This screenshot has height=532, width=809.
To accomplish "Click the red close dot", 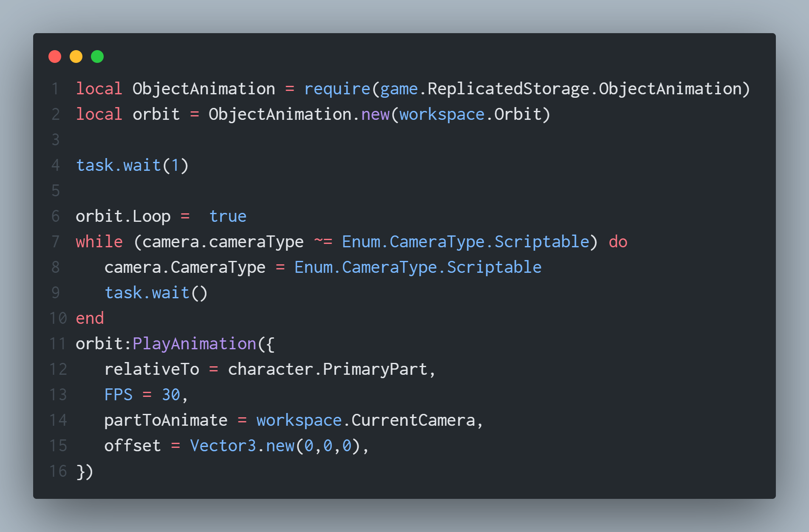I will pos(55,57).
